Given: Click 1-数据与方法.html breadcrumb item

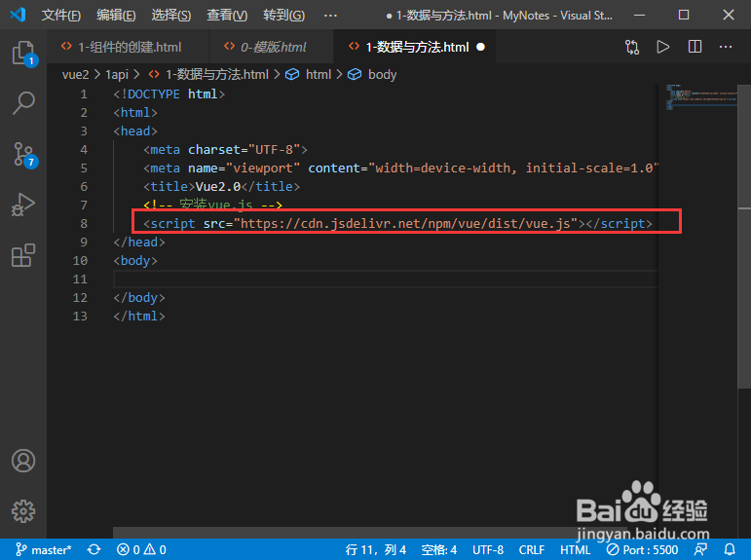Looking at the screenshot, I should click(208, 75).
